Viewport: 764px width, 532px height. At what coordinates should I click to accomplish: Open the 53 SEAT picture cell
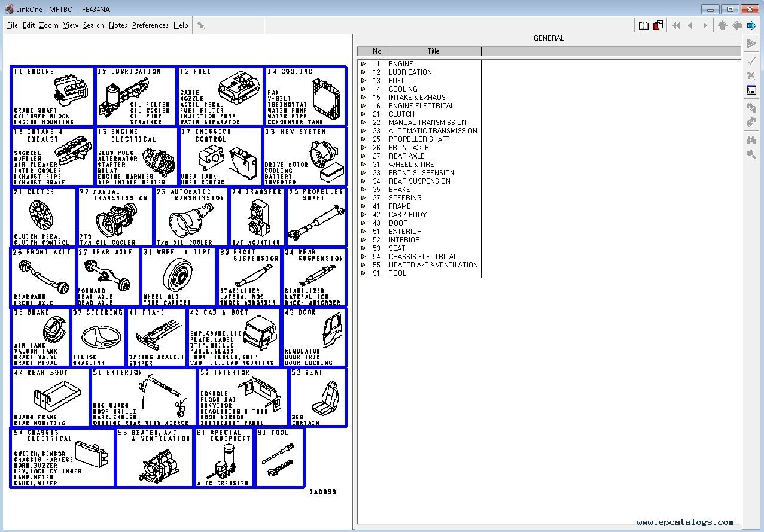(x=318, y=397)
